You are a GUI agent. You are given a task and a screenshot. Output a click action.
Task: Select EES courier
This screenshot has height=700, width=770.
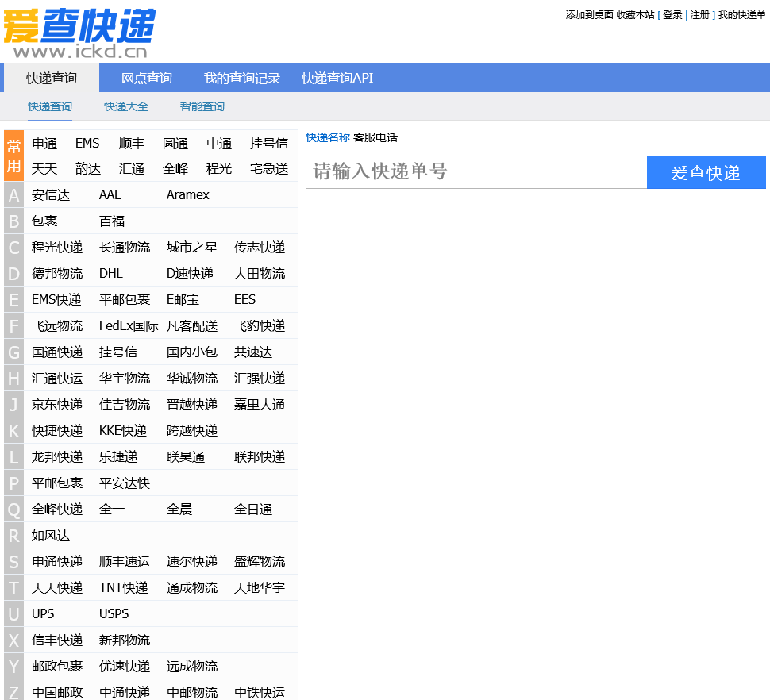coord(245,299)
